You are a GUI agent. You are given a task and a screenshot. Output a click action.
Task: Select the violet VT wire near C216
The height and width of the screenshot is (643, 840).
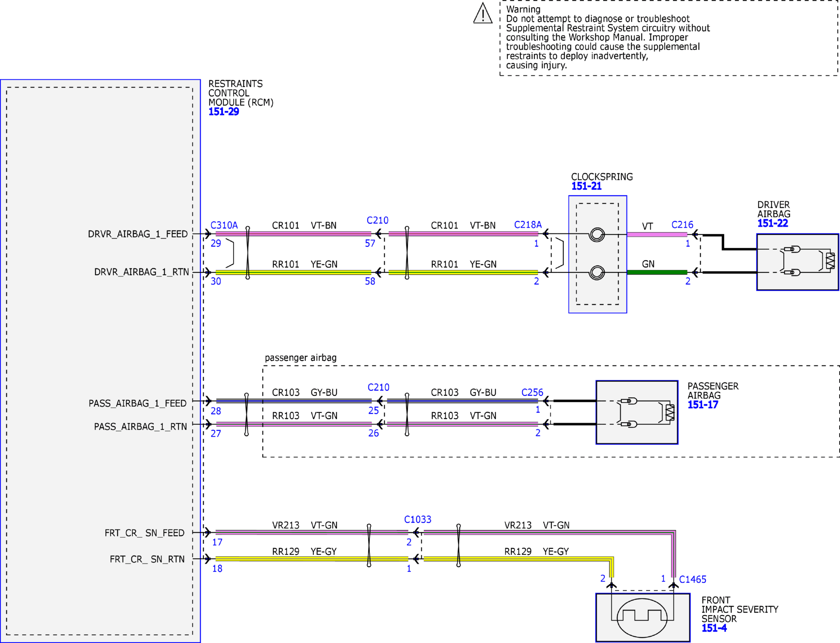point(657,234)
